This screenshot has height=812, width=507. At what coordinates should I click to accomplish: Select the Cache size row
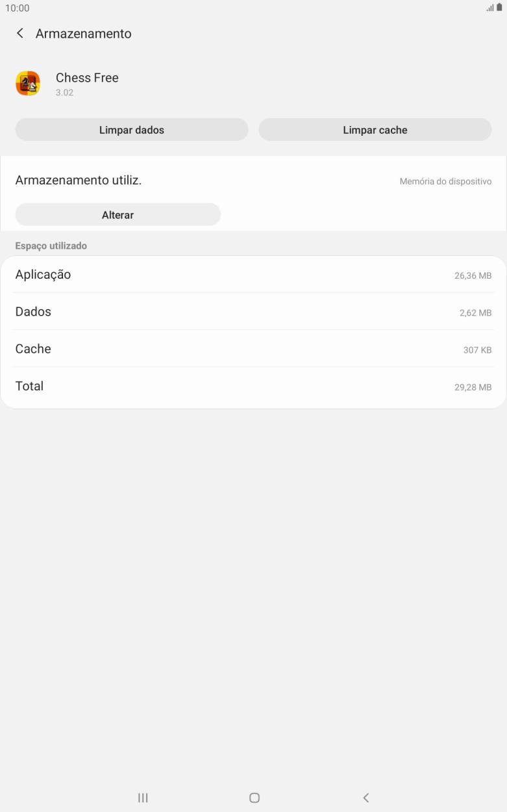253,349
